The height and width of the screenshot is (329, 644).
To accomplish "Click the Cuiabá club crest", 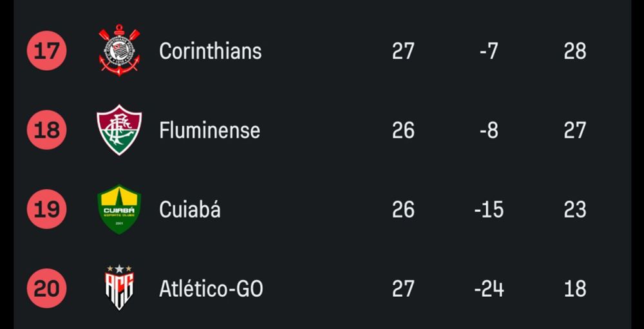I will tap(119, 209).
